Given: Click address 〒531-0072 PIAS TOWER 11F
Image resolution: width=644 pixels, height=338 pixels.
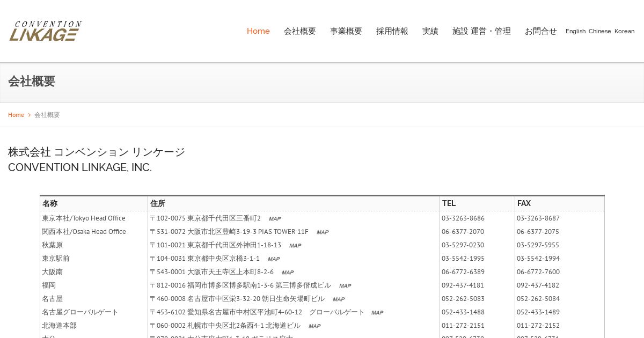Looking at the screenshot, I should point(229,232).
